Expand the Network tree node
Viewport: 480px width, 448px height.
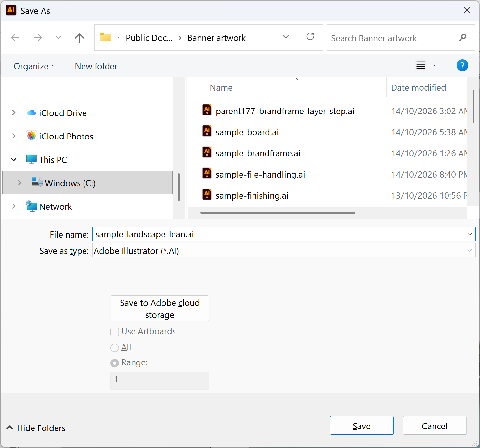(x=14, y=206)
